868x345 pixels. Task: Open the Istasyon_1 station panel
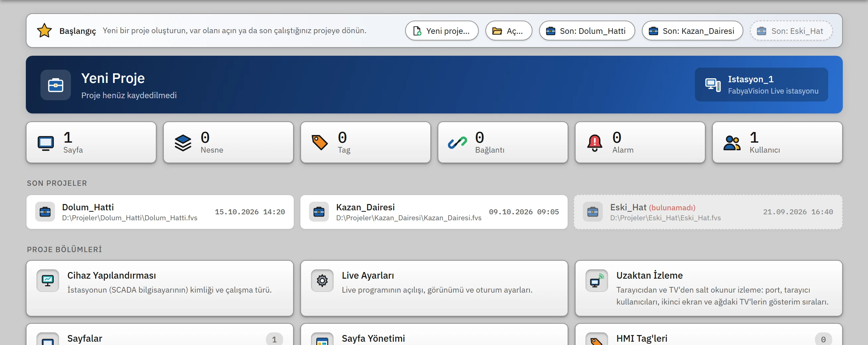pyautogui.click(x=761, y=85)
